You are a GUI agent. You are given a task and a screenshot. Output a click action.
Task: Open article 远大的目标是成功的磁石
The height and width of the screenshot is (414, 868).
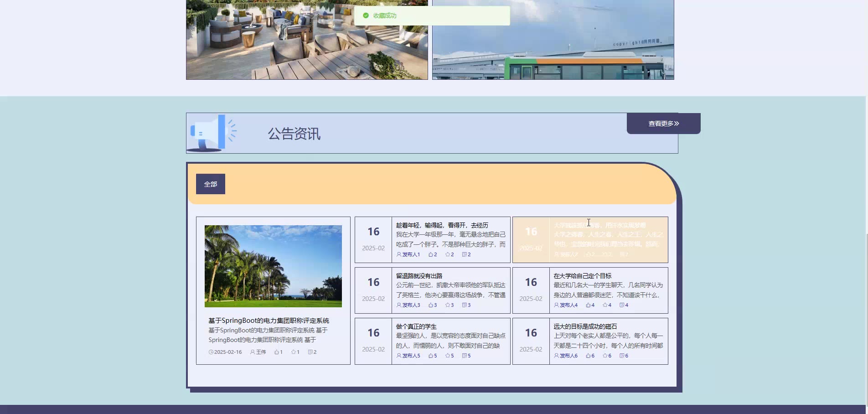pyautogui.click(x=585, y=326)
